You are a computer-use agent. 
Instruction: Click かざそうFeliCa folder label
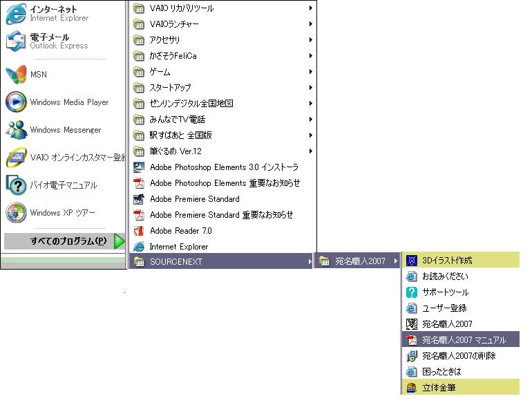coord(173,56)
